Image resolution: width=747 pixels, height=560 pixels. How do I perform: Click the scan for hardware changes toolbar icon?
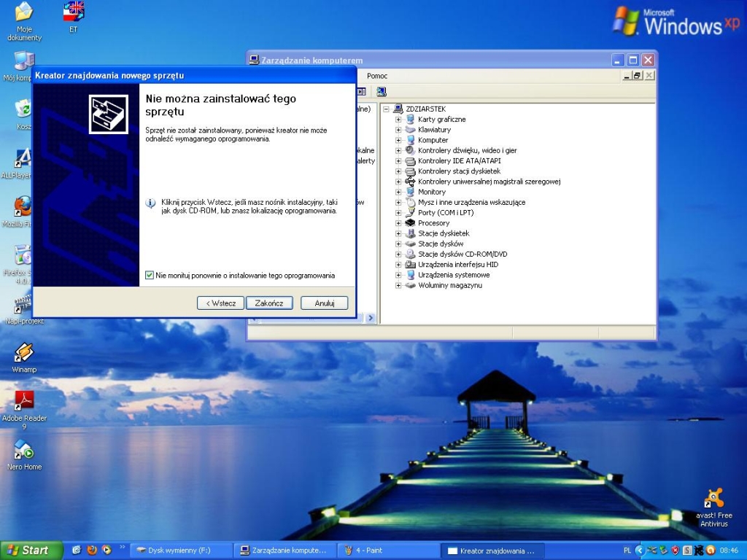tap(381, 91)
